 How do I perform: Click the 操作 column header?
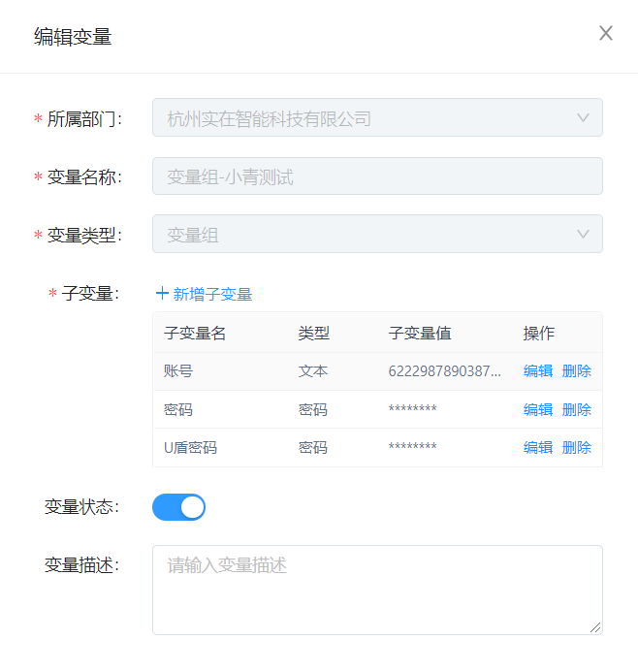(539, 334)
